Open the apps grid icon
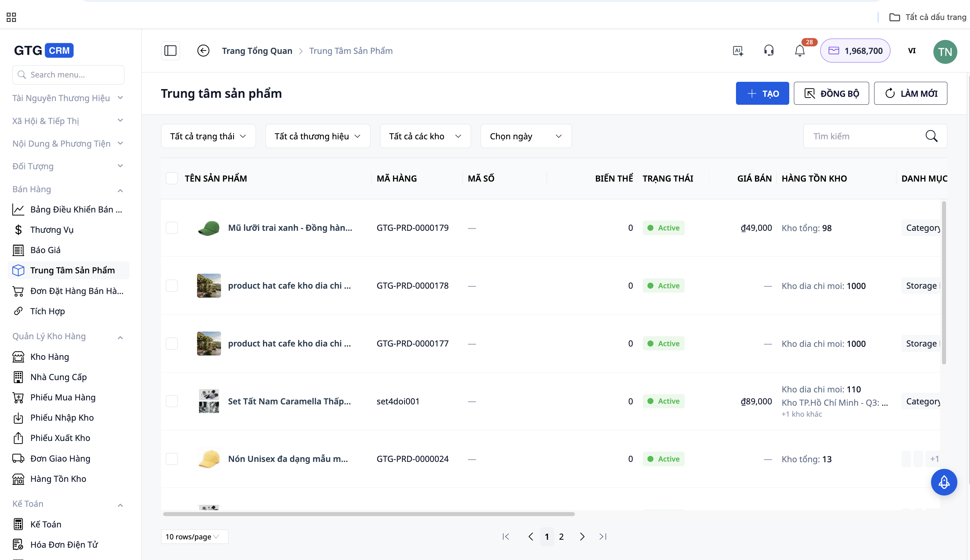This screenshot has height=560, width=970. pos(11,17)
